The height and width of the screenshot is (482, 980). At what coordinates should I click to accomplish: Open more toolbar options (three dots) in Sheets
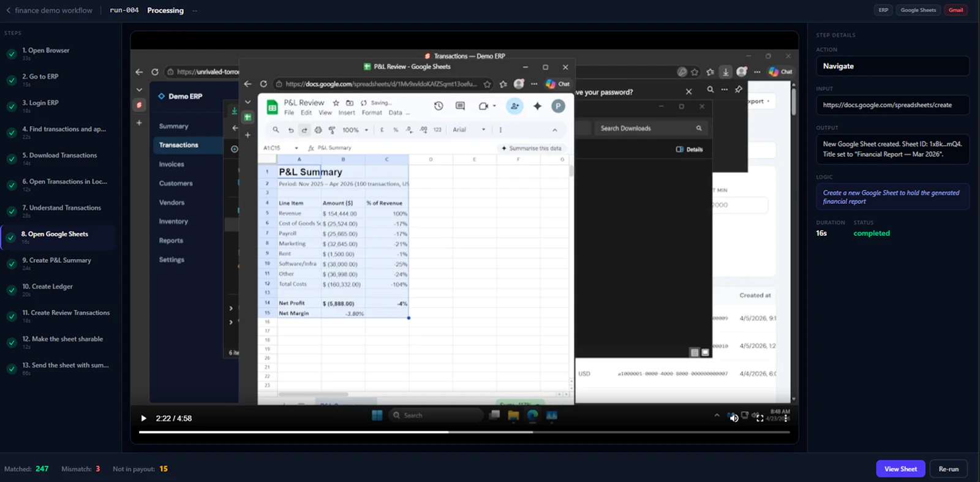click(x=500, y=130)
